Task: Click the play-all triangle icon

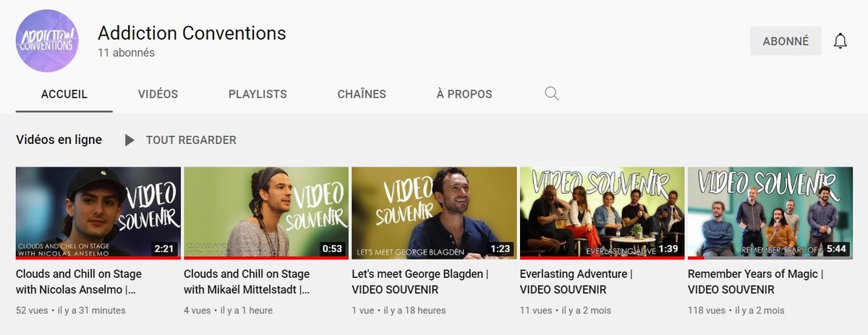Action: (129, 140)
